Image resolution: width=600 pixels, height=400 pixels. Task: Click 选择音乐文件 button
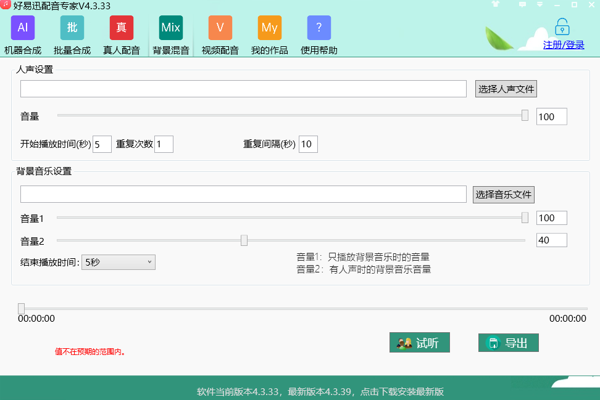coord(503,194)
